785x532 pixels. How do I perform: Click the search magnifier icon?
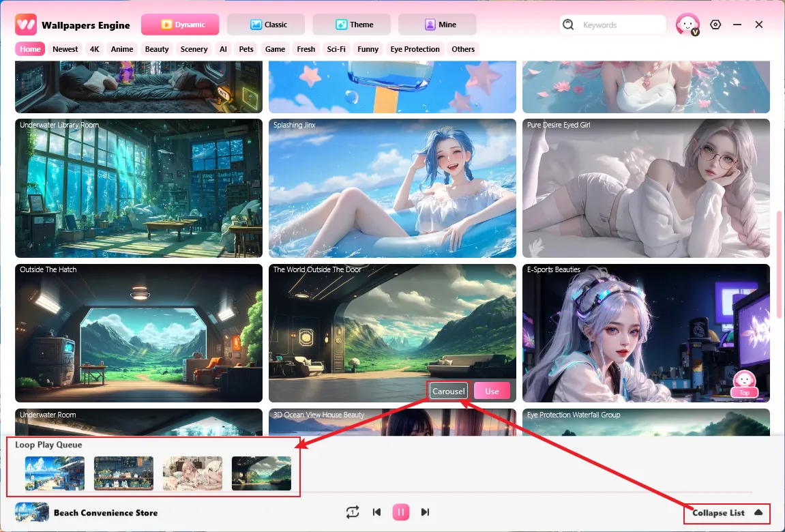pos(568,25)
